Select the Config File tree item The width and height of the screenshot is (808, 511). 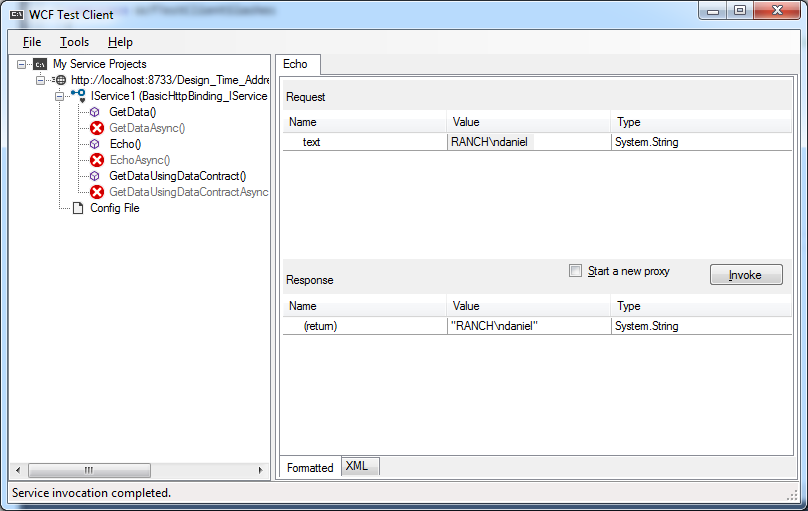pos(114,208)
